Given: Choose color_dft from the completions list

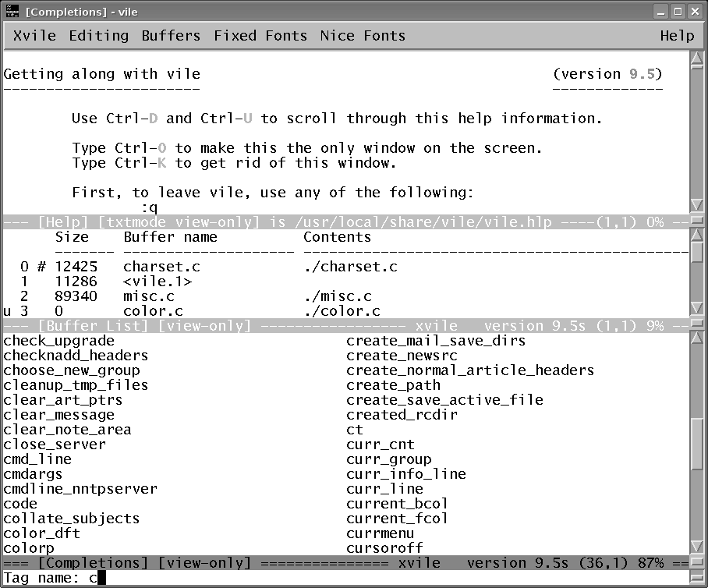Looking at the screenshot, I should click(41, 533).
